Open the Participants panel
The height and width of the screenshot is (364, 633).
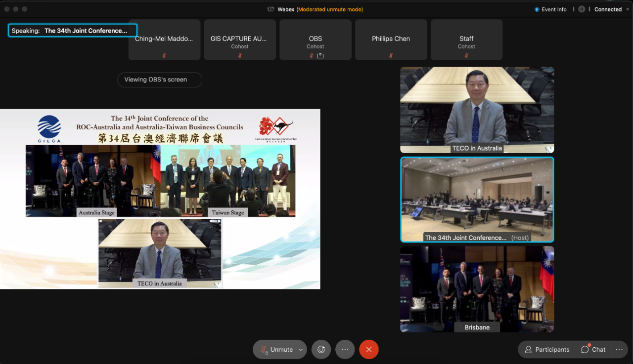coord(547,350)
